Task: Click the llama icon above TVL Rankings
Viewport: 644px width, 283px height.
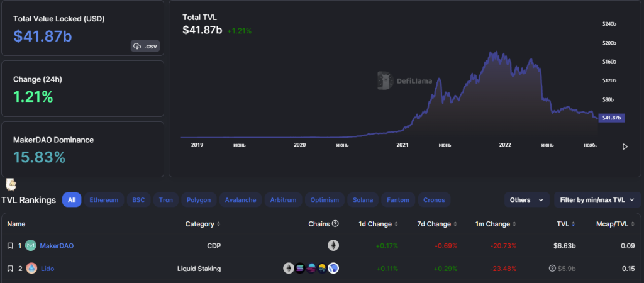Action: (11, 184)
